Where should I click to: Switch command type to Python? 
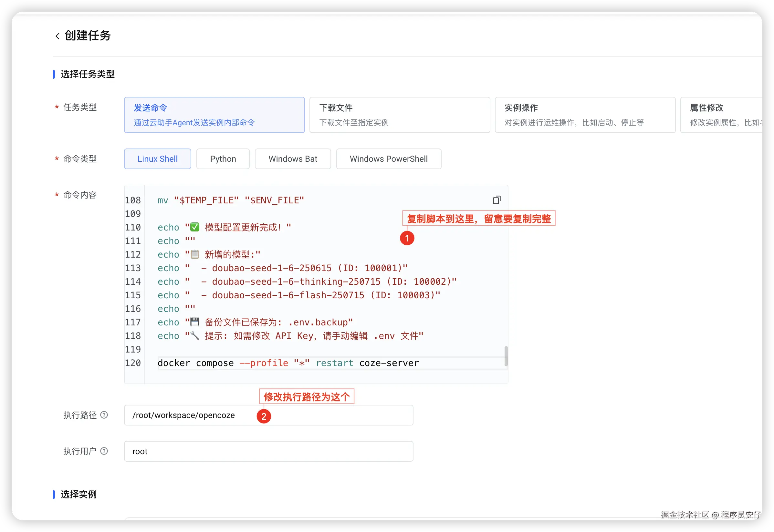[223, 159]
